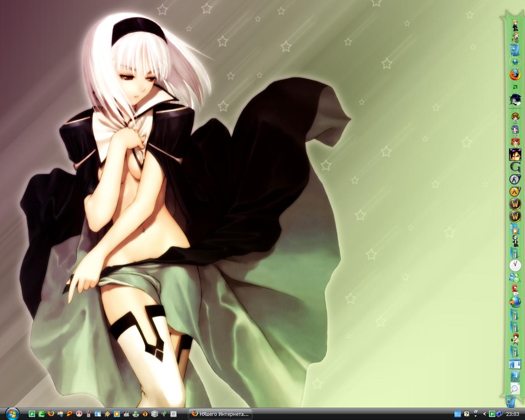Open the Windows Start menu orb
Viewport: 525px width, 420px height.
click(12, 413)
